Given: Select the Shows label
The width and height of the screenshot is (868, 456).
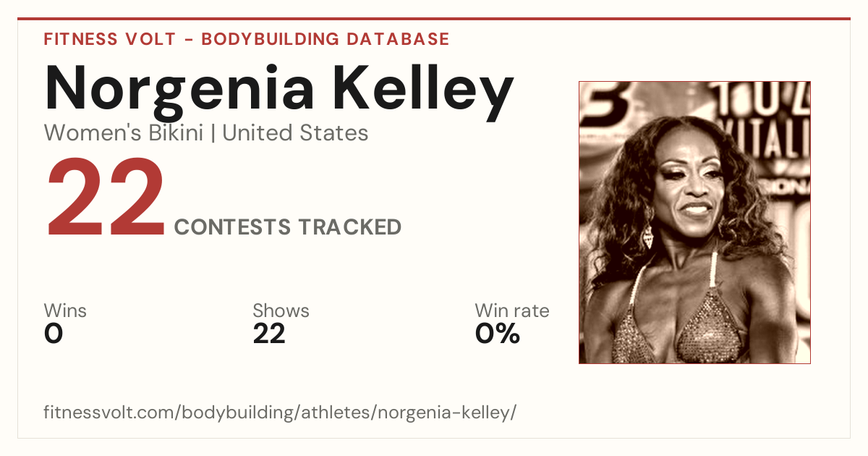Looking at the screenshot, I should coord(281,311).
